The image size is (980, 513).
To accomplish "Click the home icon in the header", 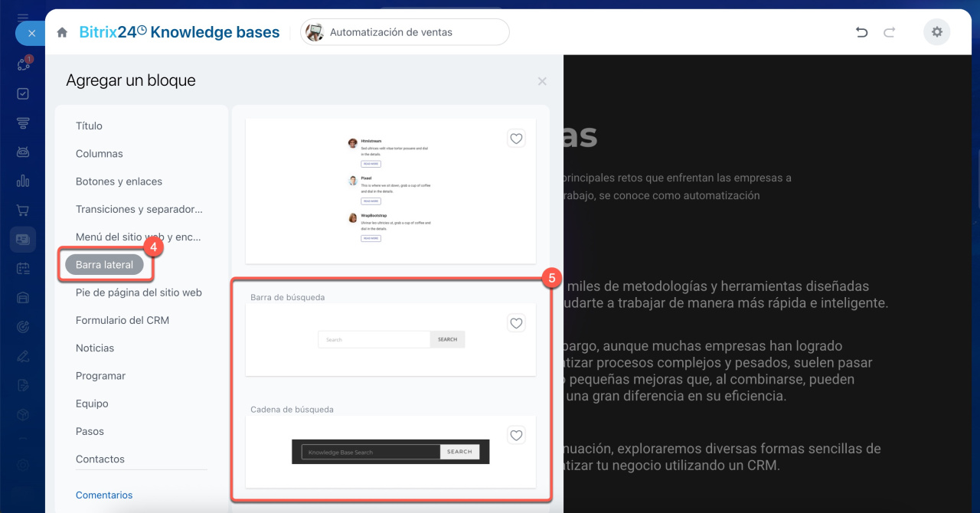I will [x=62, y=32].
